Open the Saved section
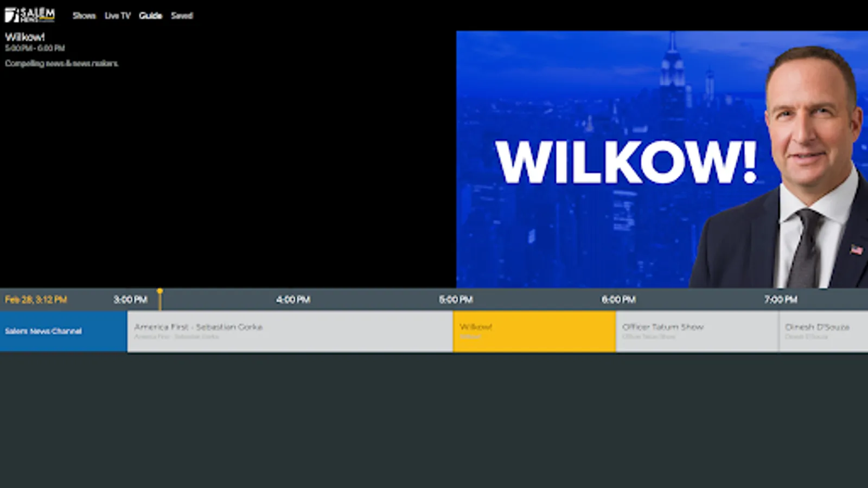 point(182,16)
